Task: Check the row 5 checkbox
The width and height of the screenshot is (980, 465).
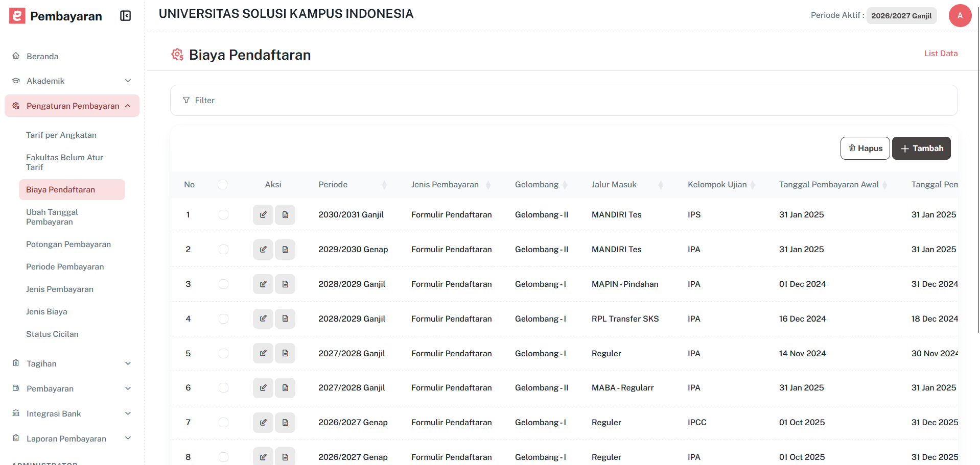Action: (x=223, y=353)
